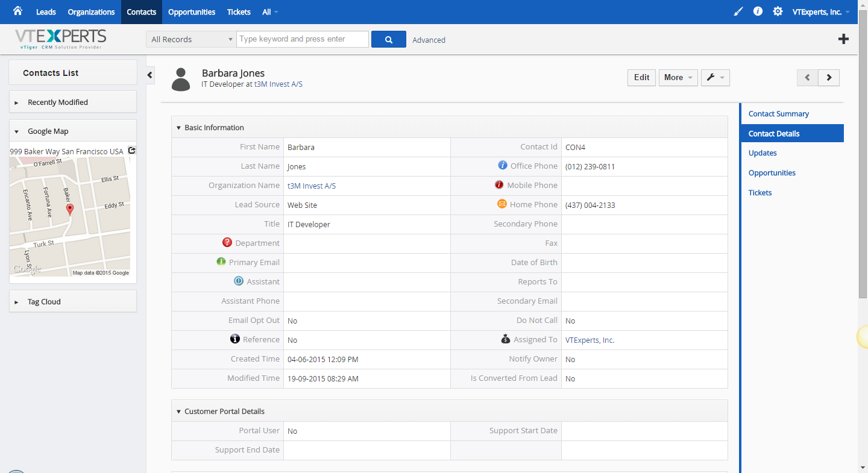The image size is (868, 473).
Task: Open the Tickets related tab on the right
Action: 760,193
